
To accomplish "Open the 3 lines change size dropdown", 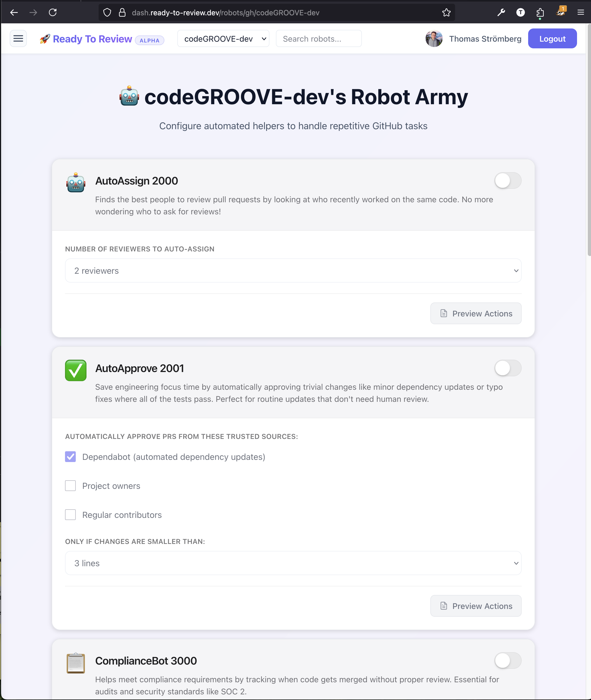I will [293, 563].
